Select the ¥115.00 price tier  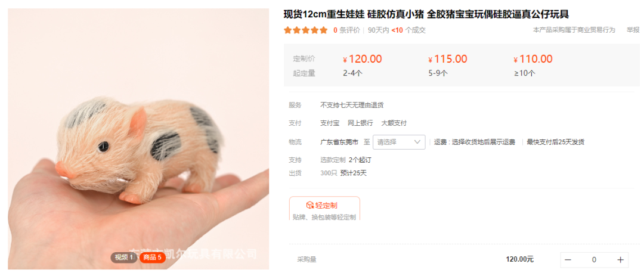(448, 59)
